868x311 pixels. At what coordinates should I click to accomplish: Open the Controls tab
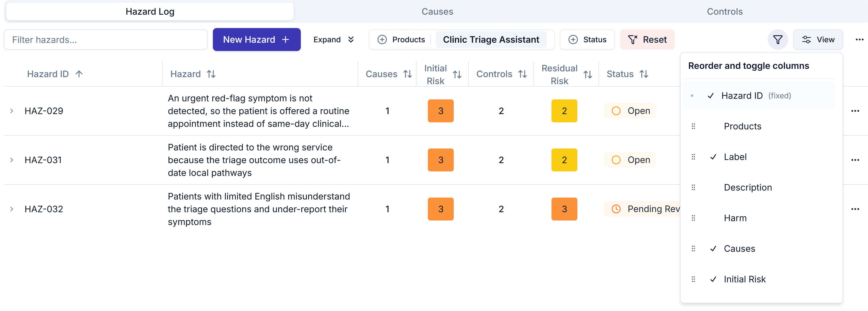[x=724, y=11]
